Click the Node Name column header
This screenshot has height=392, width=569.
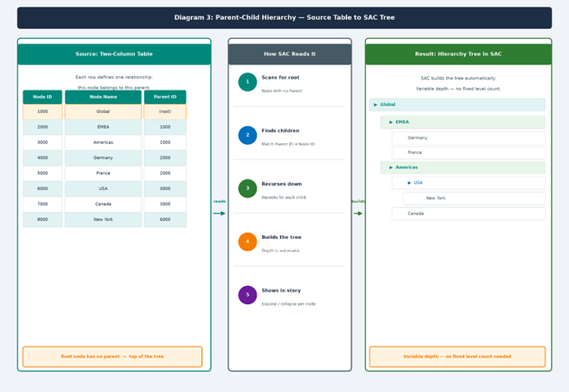[103, 97]
